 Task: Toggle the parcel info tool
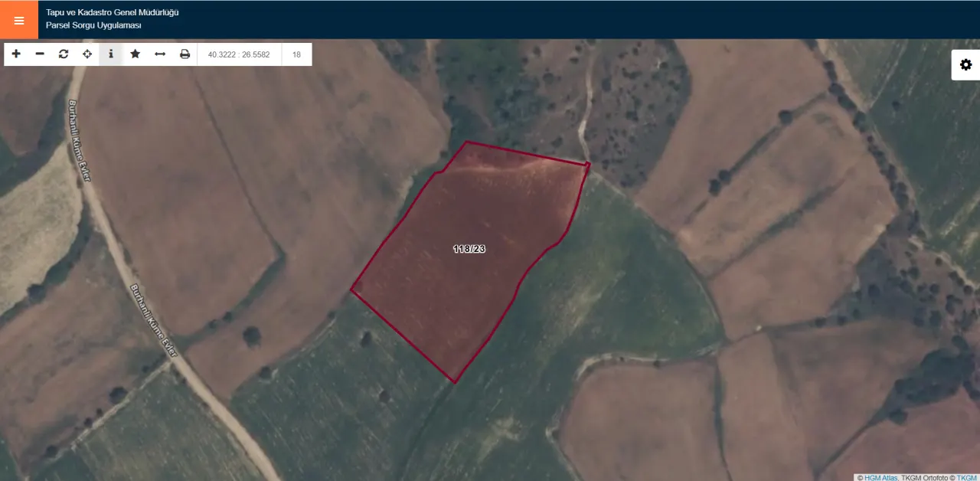click(x=111, y=54)
